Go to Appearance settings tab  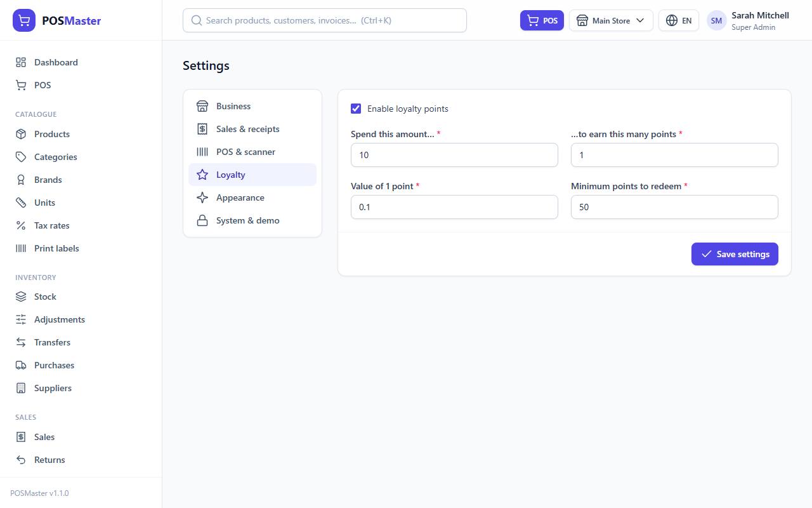[252, 197]
